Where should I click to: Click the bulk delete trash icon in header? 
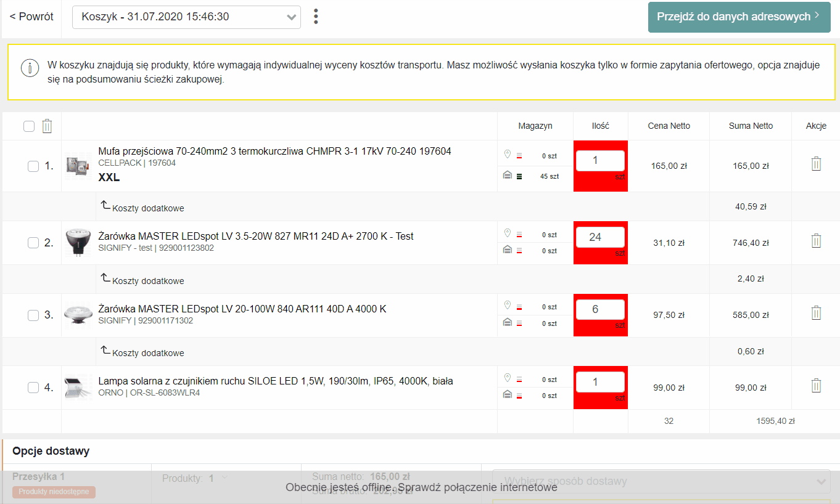(47, 126)
